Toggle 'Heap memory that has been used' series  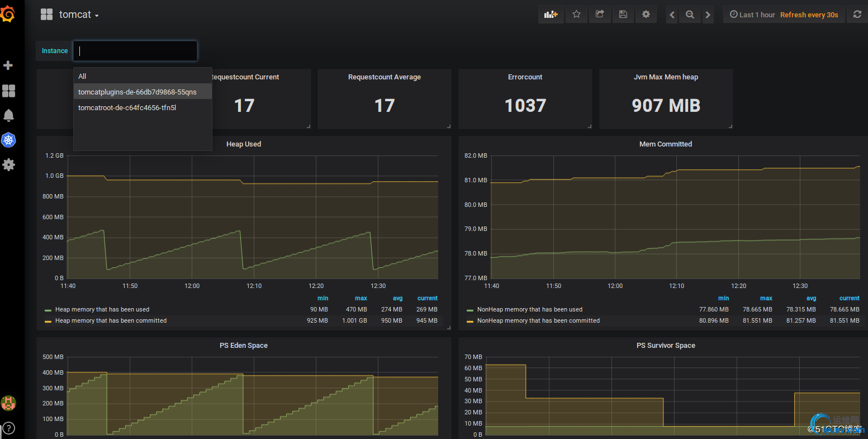pyautogui.click(x=102, y=309)
